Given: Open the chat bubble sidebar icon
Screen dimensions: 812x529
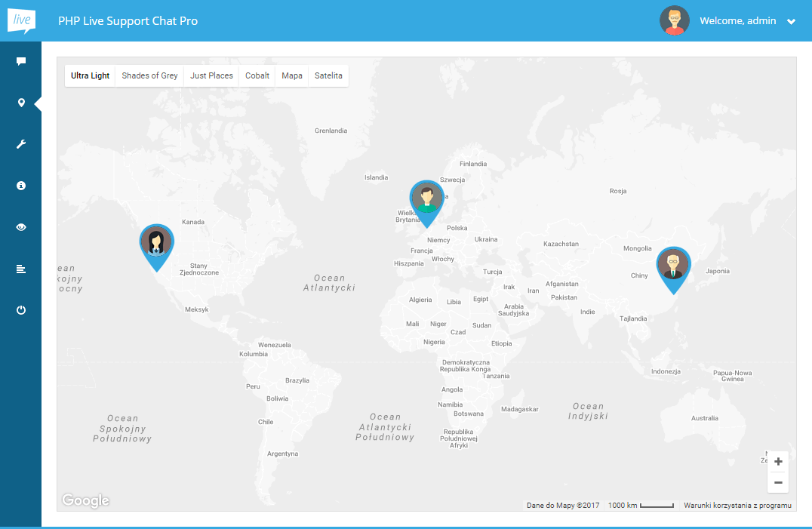Looking at the screenshot, I should 21,61.
